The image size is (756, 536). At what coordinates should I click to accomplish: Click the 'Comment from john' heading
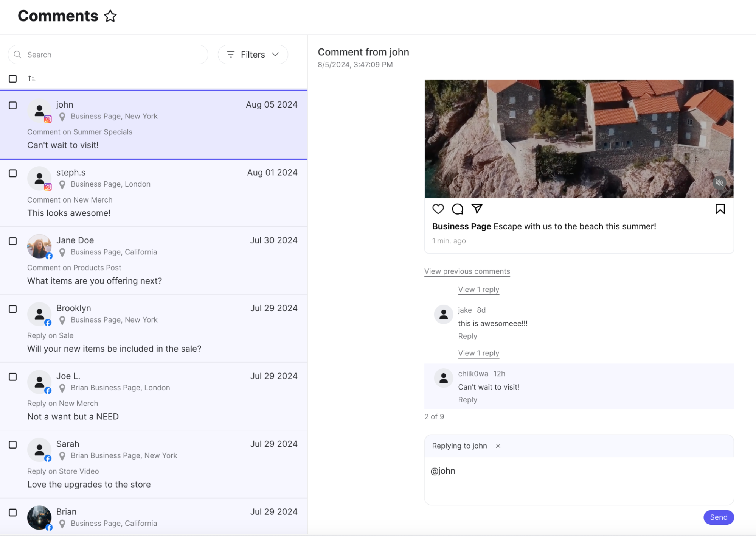(x=363, y=52)
